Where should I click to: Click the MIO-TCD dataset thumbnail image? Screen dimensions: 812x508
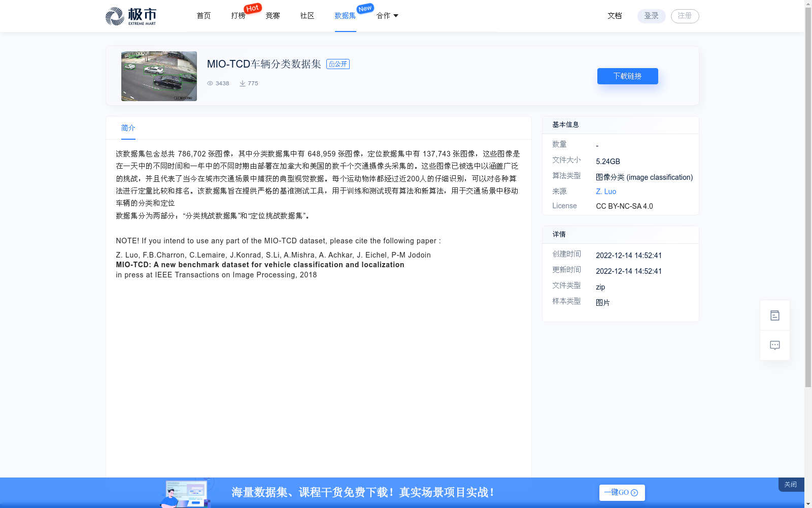click(159, 76)
